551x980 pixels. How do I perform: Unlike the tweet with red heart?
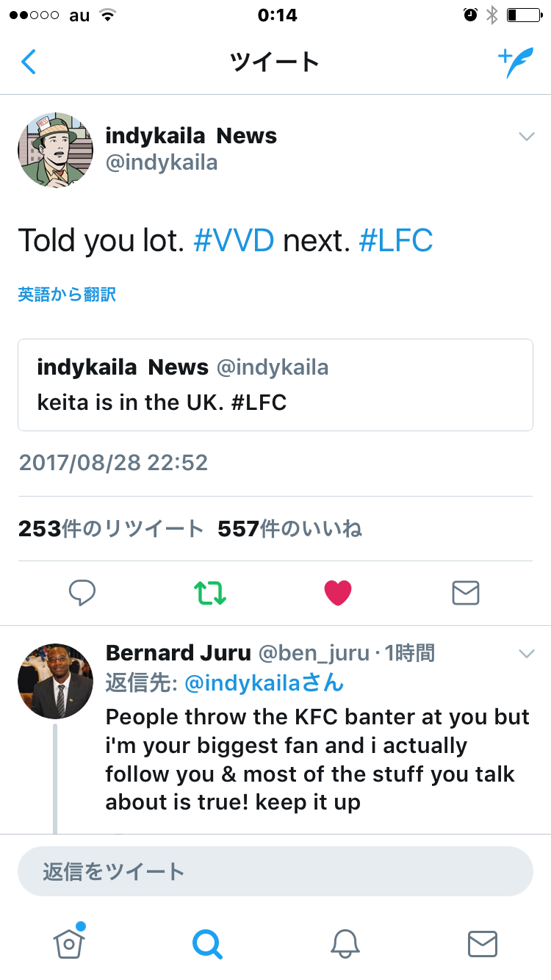pyautogui.click(x=338, y=592)
